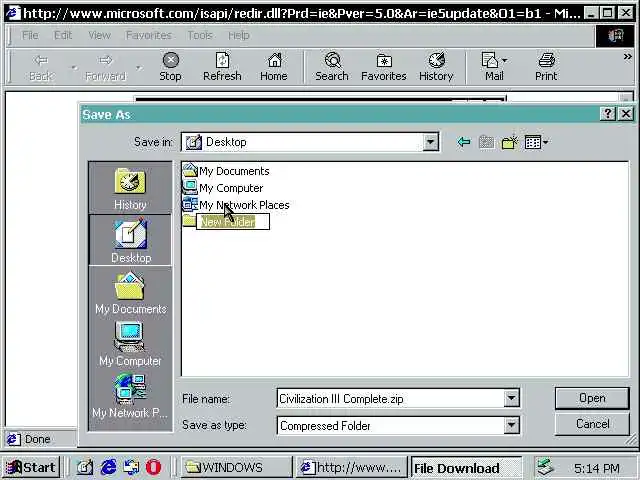640x480 pixels.
Task: Open the Tools menu
Action: 200,36
